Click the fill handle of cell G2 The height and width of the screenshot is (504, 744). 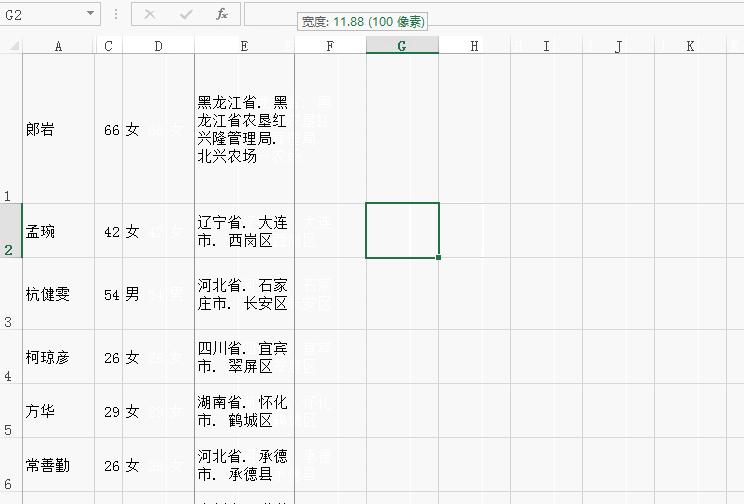pos(438,257)
